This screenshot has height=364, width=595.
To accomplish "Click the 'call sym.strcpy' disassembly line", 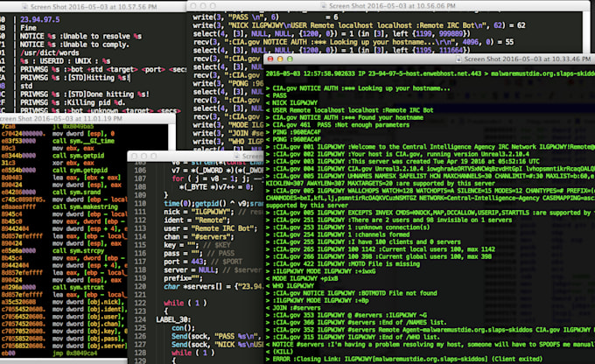I will pos(78,250).
